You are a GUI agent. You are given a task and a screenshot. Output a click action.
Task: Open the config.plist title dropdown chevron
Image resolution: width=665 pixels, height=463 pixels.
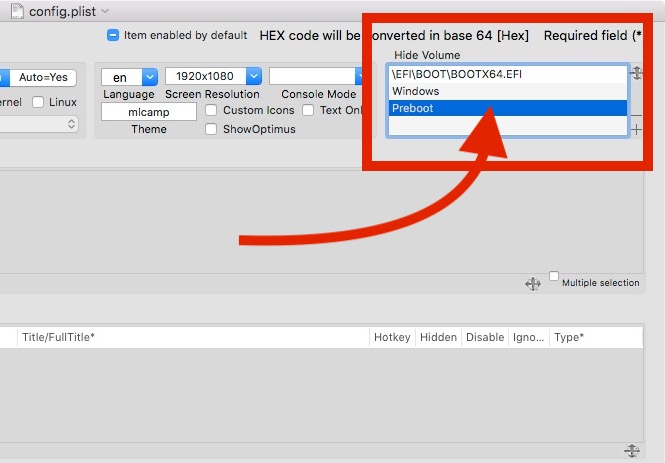103,9
